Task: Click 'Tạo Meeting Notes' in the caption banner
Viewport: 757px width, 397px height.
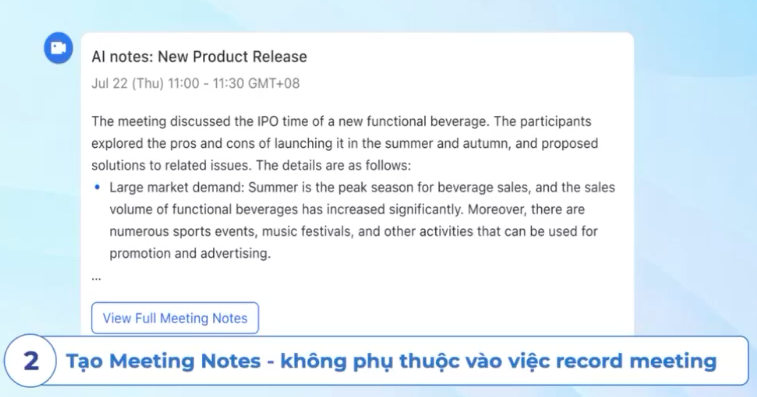Action: click(163, 361)
